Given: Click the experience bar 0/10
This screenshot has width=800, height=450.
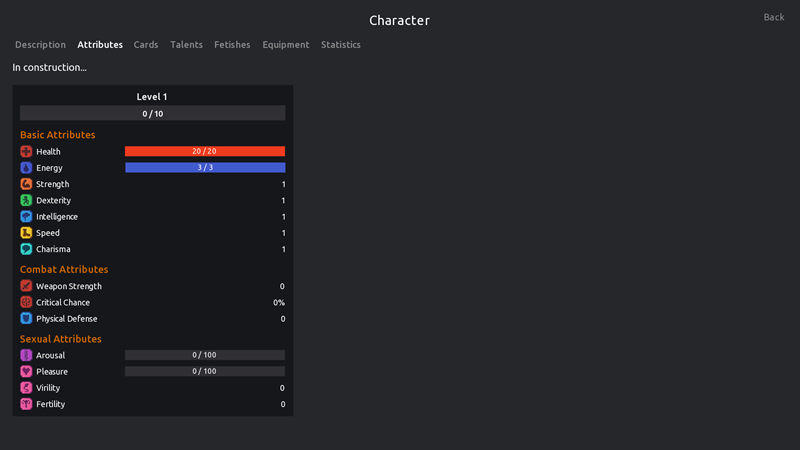Looking at the screenshot, I should 153,113.
